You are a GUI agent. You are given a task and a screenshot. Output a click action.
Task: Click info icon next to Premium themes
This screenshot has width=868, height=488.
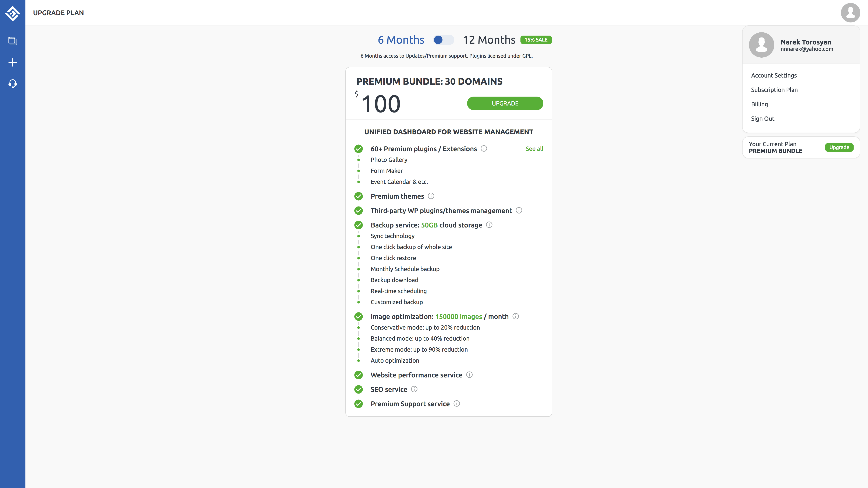point(431,196)
